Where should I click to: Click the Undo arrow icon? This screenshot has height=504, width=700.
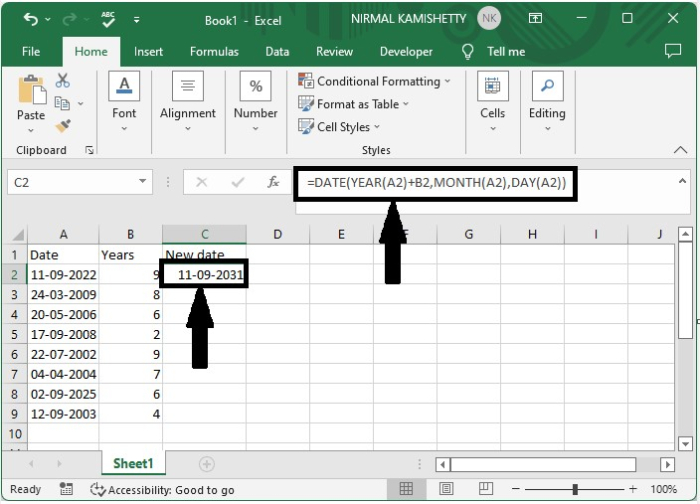[31, 20]
